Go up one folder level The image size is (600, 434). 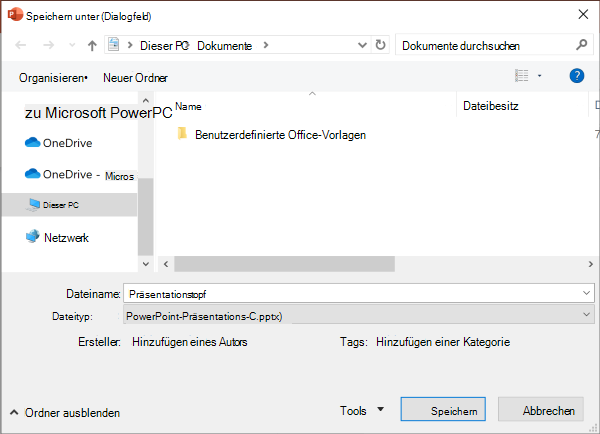pos(92,46)
